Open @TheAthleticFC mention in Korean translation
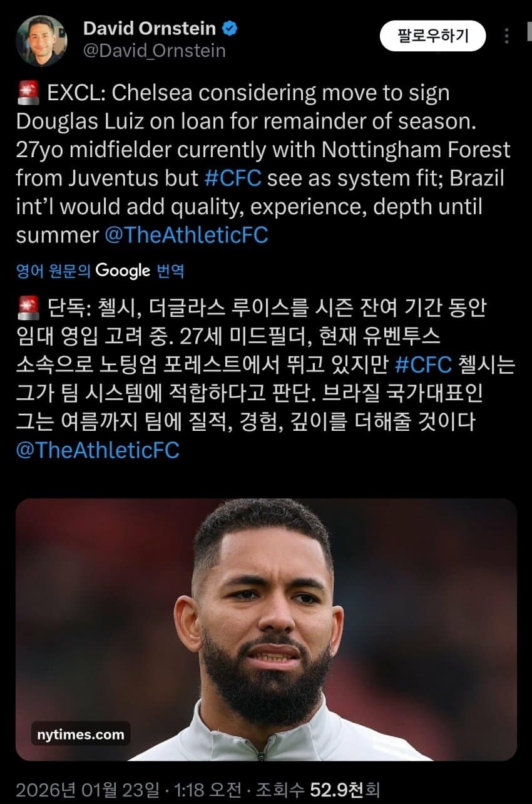The image size is (532, 804). (x=98, y=450)
